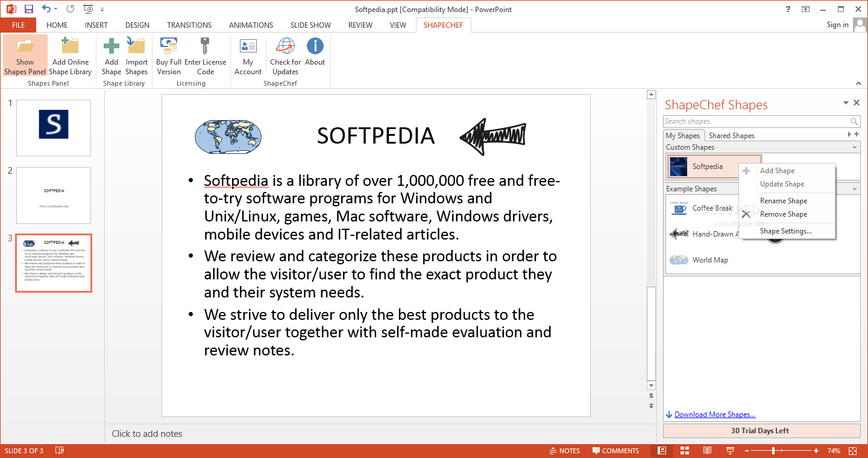Switch to the REVIEW tab
The width and height of the screenshot is (868, 458).
pyautogui.click(x=360, y=25)
